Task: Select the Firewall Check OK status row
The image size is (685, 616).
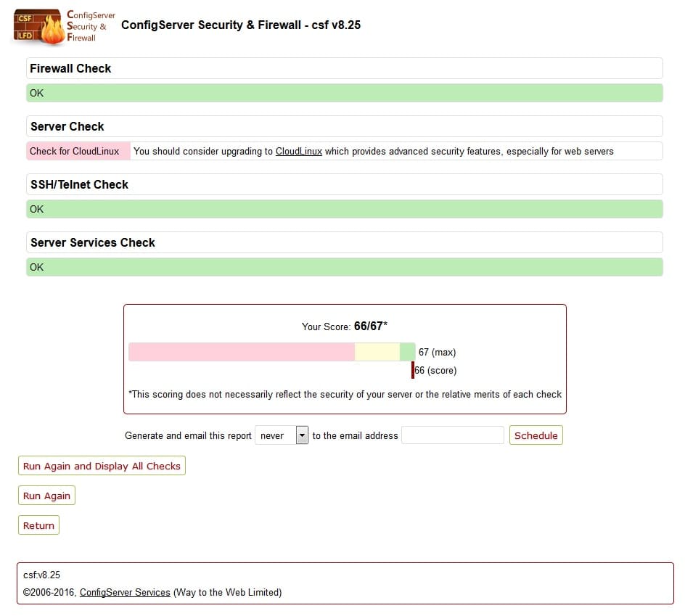Action: 344,93
